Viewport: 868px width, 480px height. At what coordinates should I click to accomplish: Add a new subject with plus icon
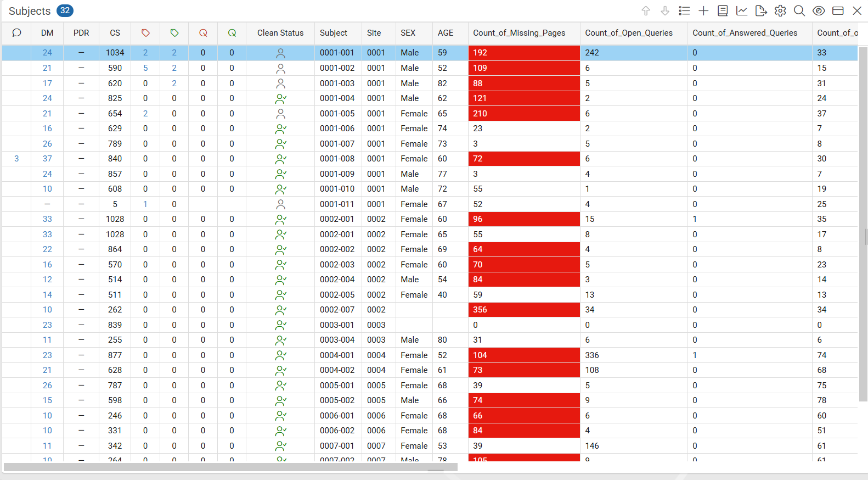click(703, 10)
